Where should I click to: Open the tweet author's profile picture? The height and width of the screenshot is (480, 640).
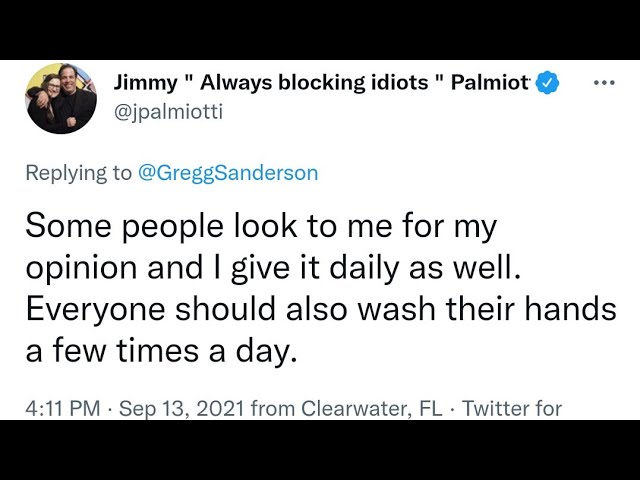(x=61, y=98)
